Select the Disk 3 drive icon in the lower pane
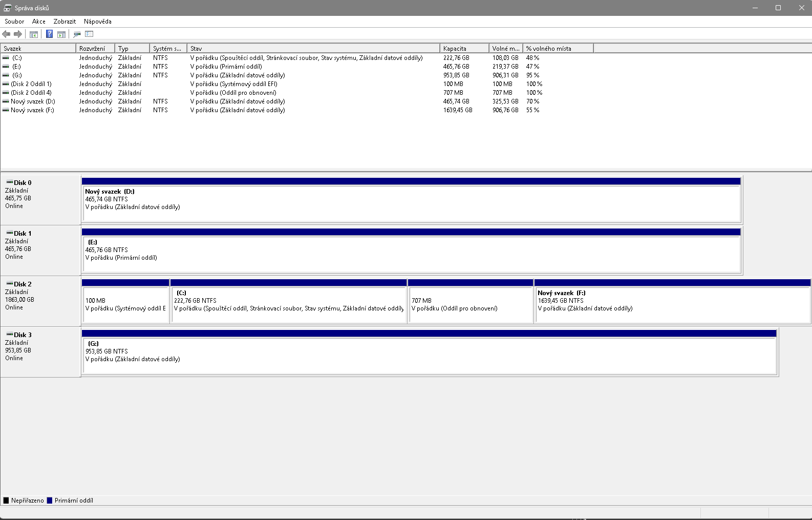The height and width of the screenshot is (520, 812). (9, 335)
